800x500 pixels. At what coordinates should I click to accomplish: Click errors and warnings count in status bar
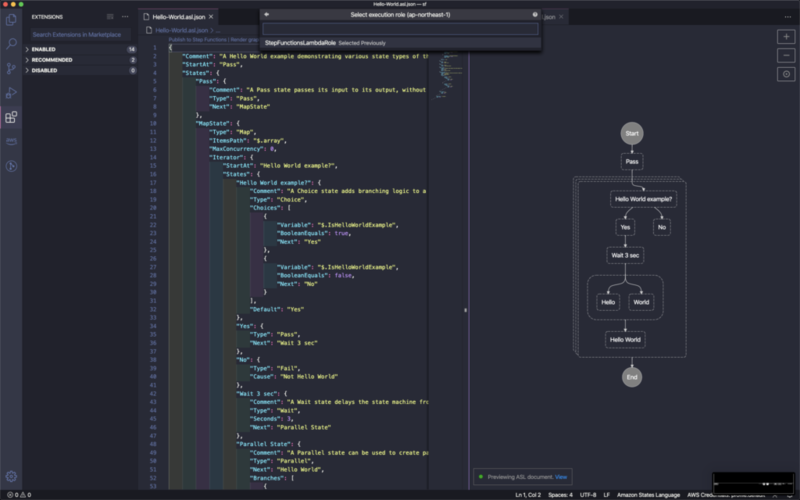coord(19,495)
